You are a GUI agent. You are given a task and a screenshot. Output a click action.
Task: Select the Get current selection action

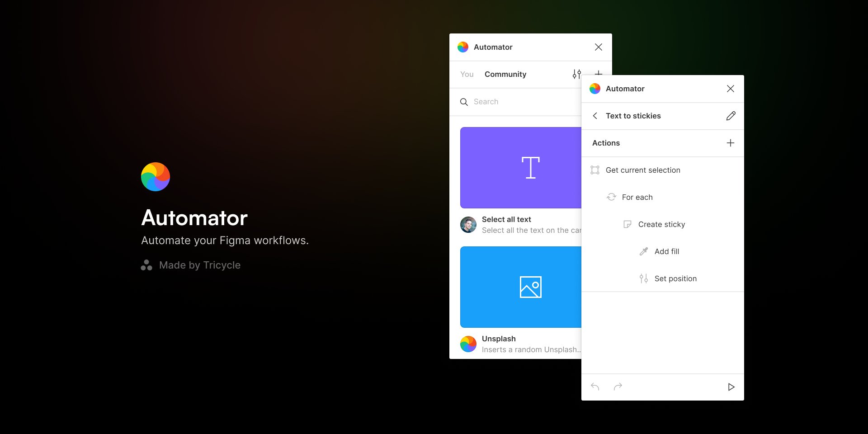point(663,170)
